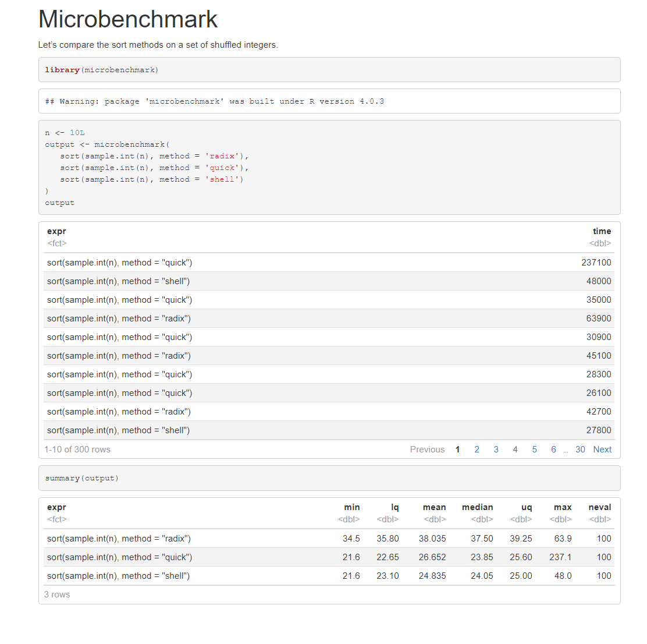Click the expr header of time table

[x=56, y=231]
